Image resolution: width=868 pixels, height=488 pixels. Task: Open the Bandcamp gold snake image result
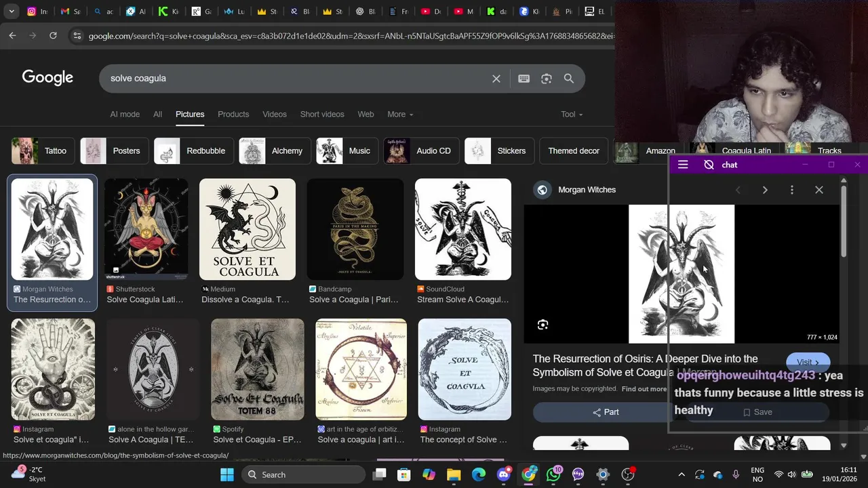tap(355, 229)
